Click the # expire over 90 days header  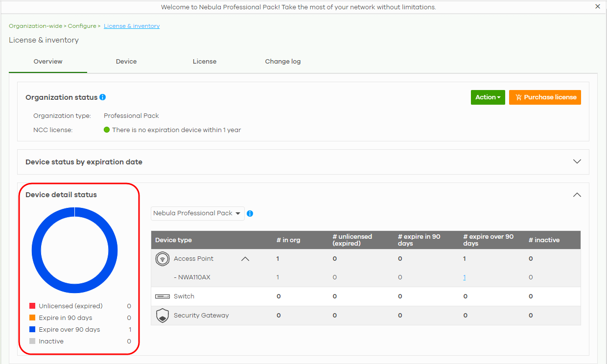pyautogui.click(x=488, y=240)
